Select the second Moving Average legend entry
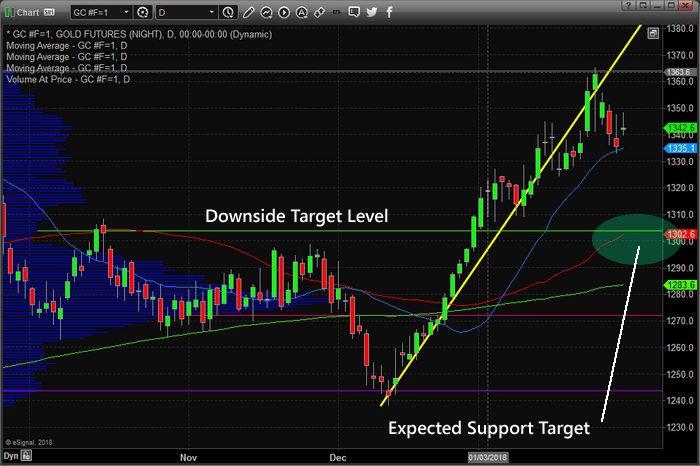The height and width of the screenshot is (466, 700). coord(67,57)
